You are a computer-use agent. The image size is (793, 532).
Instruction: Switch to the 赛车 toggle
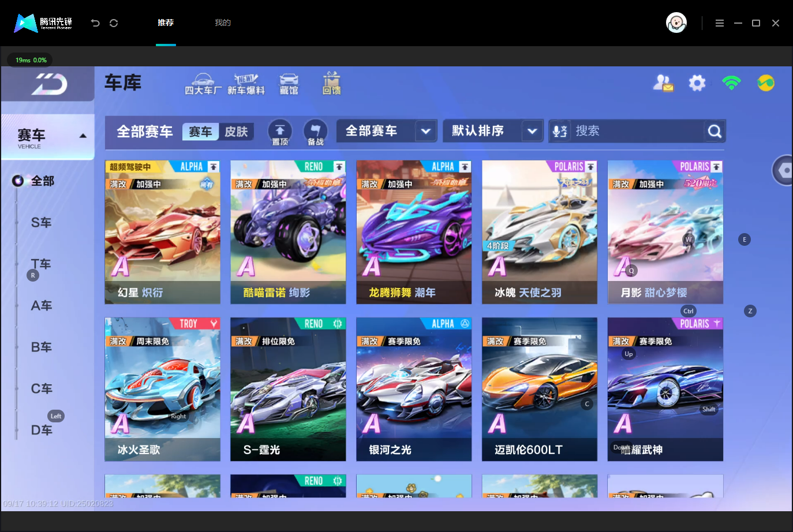click(x=200, y=132)
